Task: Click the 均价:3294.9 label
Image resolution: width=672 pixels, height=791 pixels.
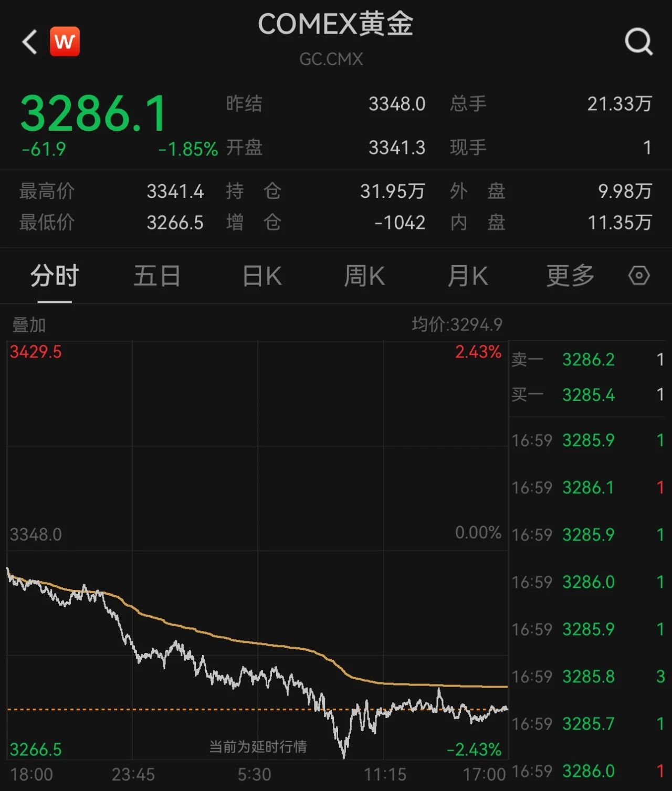Action: (457, 325)
